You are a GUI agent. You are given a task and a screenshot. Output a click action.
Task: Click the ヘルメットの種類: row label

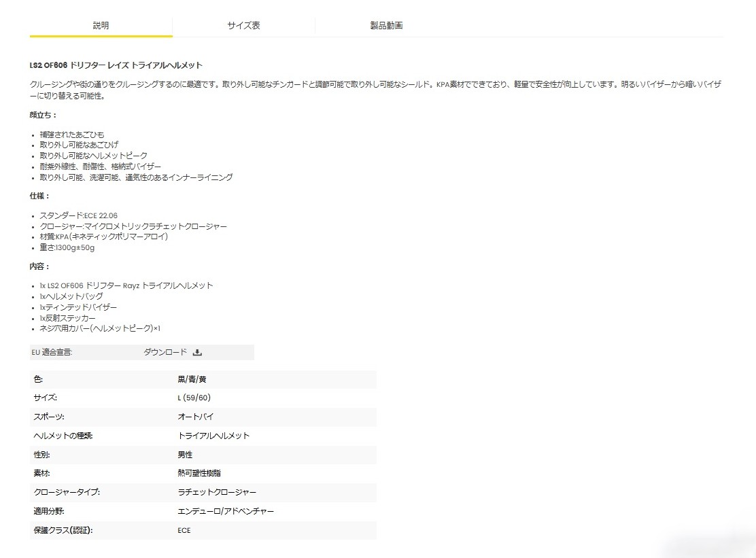tap(63, 436)
